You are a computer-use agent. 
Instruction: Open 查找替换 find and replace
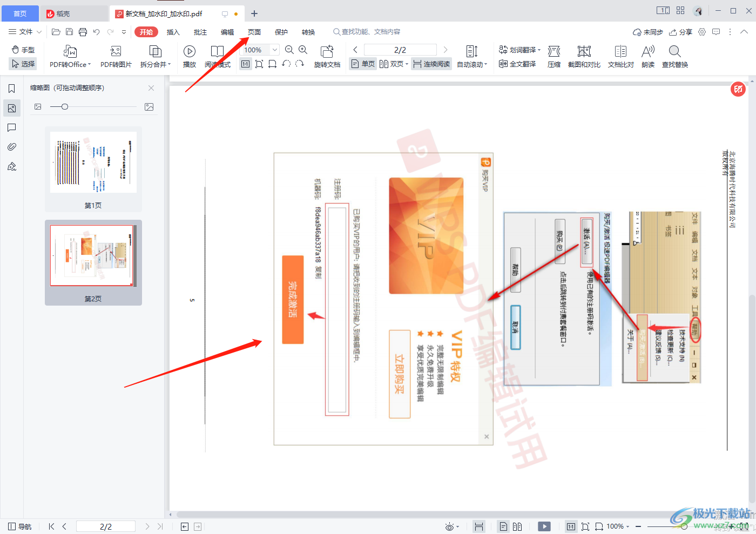click(675, 57)
